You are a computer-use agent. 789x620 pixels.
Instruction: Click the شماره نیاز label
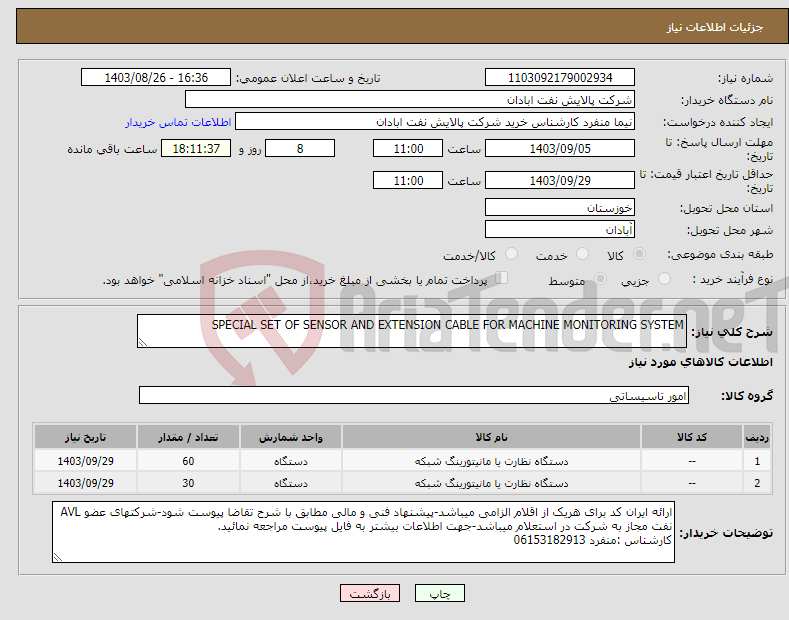coord(745,78)
